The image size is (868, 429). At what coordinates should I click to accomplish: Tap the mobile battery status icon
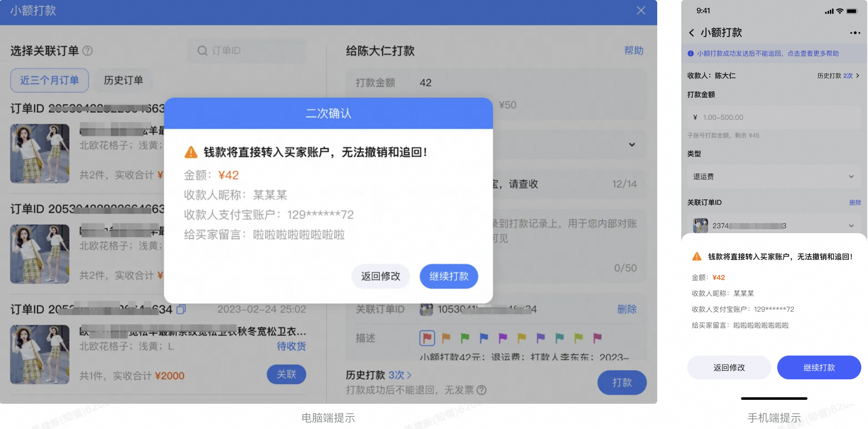(x=852, y=11)
